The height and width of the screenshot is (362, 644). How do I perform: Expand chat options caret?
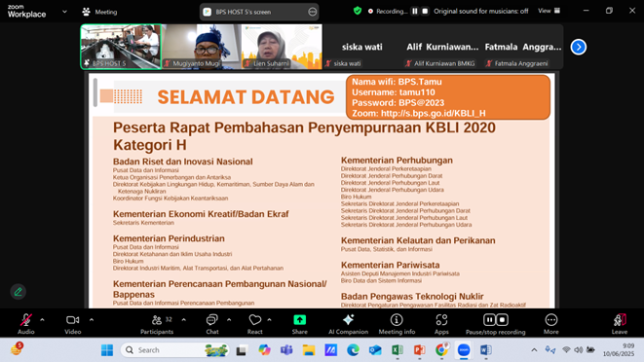pyautogui.click(x=229, y=320)
